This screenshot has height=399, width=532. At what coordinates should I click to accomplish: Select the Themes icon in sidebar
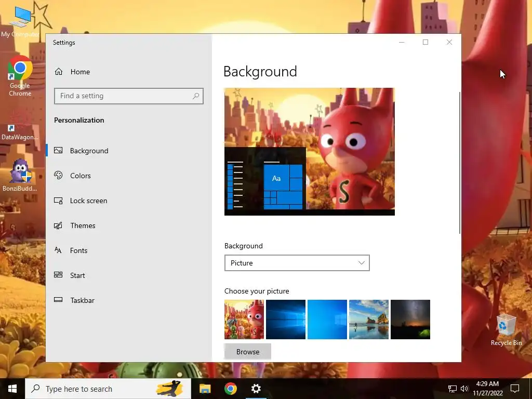[x=58, y=225]
